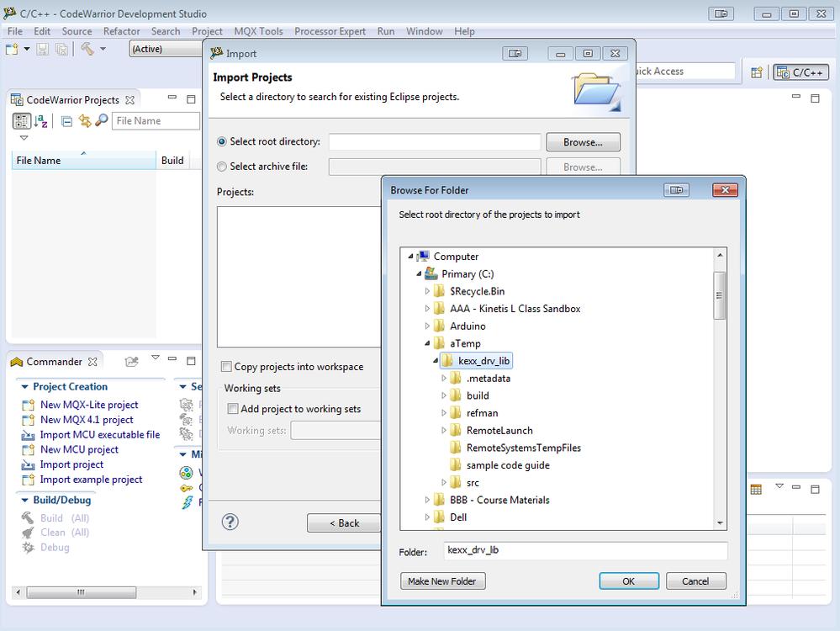Viewport: 840px width, 631px height.
Task: Click the Commander toolbar customize icon
Action: [x=131, y=362]
